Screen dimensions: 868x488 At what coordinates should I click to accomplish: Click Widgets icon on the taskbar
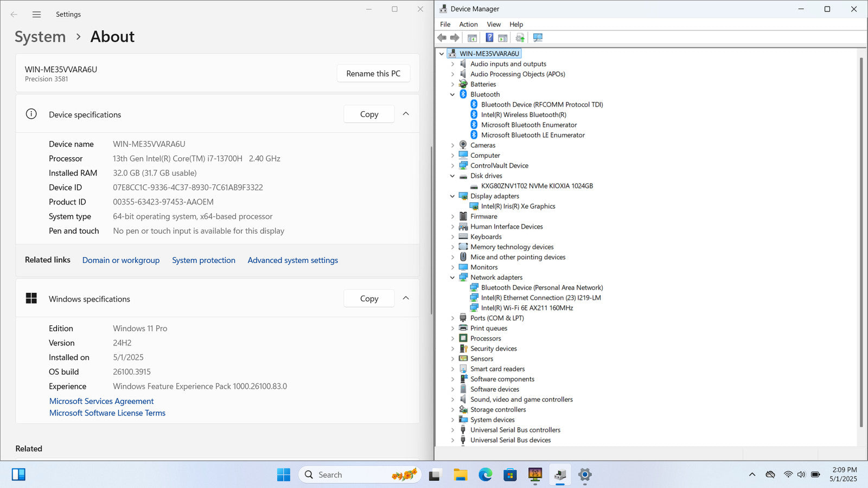pyautogui.click(x=18, y=475)
